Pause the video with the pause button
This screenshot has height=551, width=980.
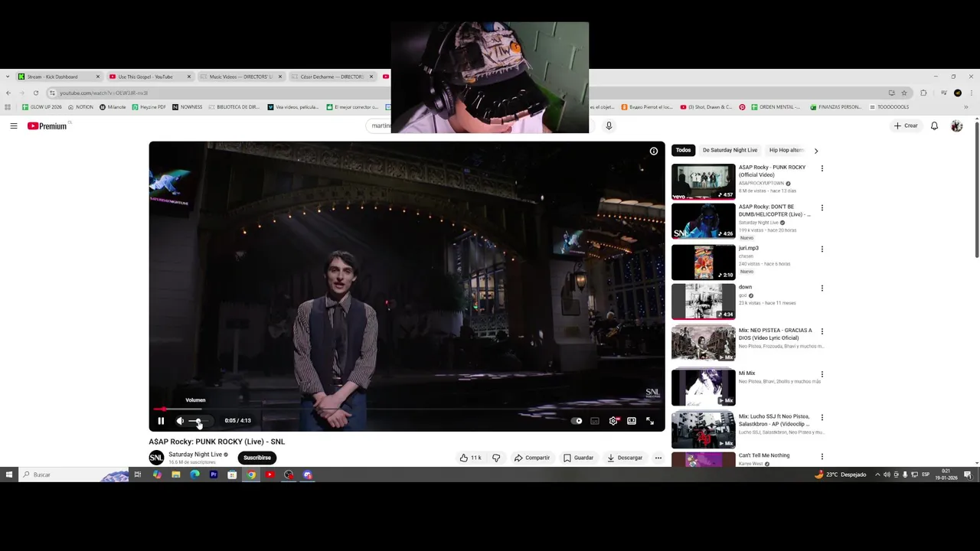click(161, 421)
